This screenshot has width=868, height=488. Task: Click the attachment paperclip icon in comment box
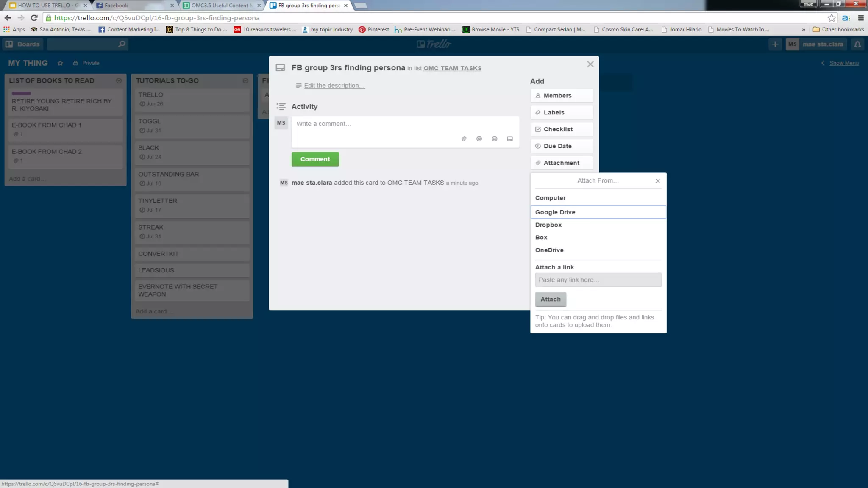tap(464, 139)
